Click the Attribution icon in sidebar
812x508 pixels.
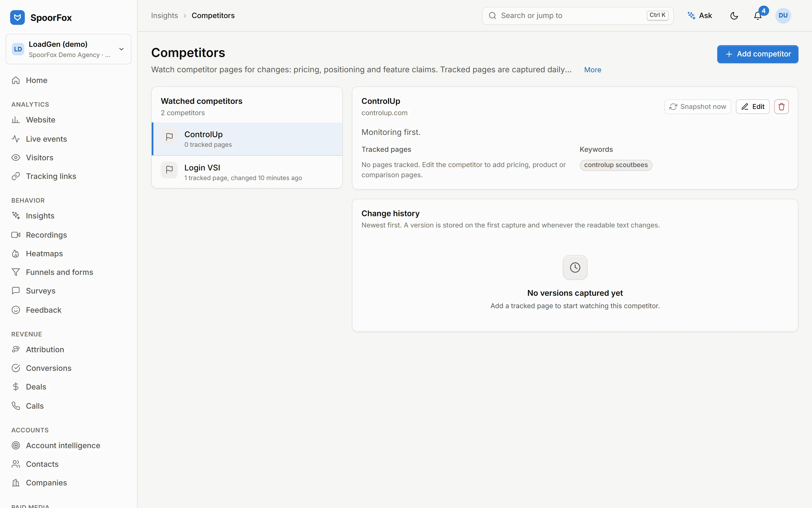click(x=16, y=349)
